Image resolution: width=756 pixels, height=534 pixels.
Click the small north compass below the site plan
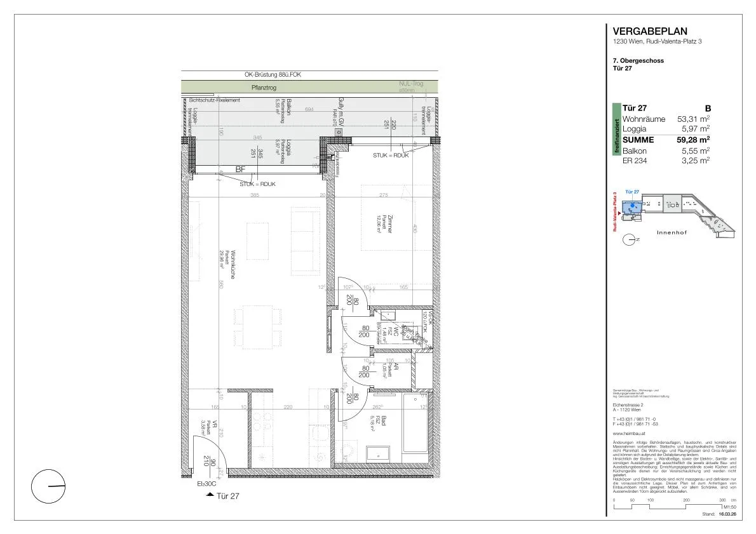click(x=629, y=239)
